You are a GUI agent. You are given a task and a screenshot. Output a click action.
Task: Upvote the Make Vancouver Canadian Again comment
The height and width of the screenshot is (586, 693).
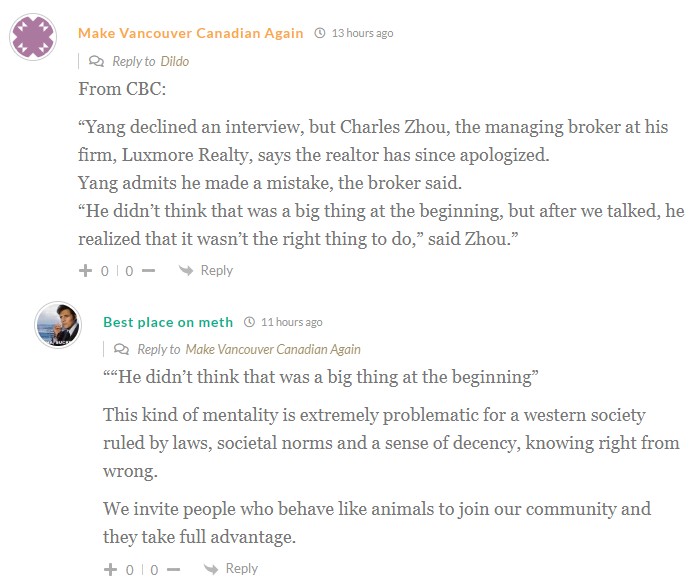(86, 271)
